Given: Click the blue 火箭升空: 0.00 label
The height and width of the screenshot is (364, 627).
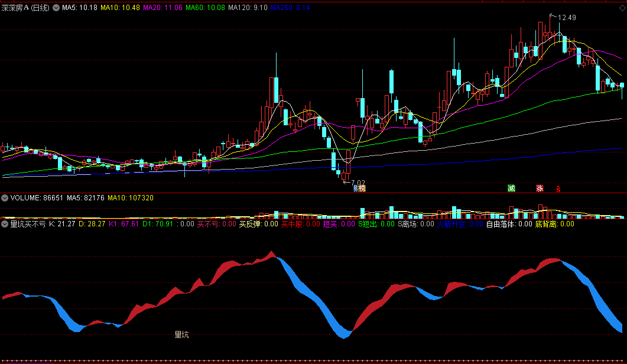Looking at the screenshot, I should (460, 224).
